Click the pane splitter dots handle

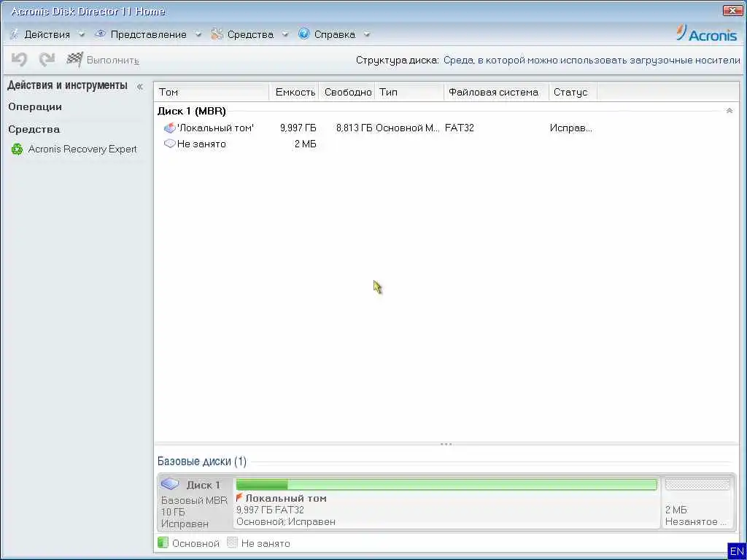click(446, 444)
